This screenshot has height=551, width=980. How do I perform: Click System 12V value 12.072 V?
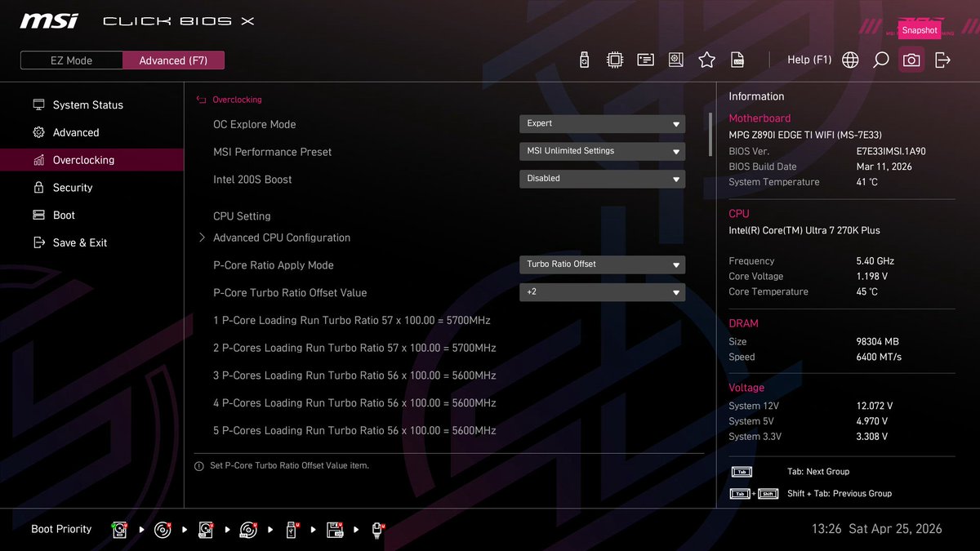(874, 406)
